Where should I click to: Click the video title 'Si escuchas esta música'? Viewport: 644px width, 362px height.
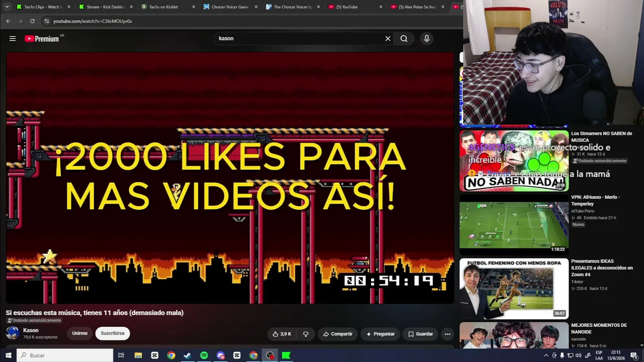tap(95, 313)
